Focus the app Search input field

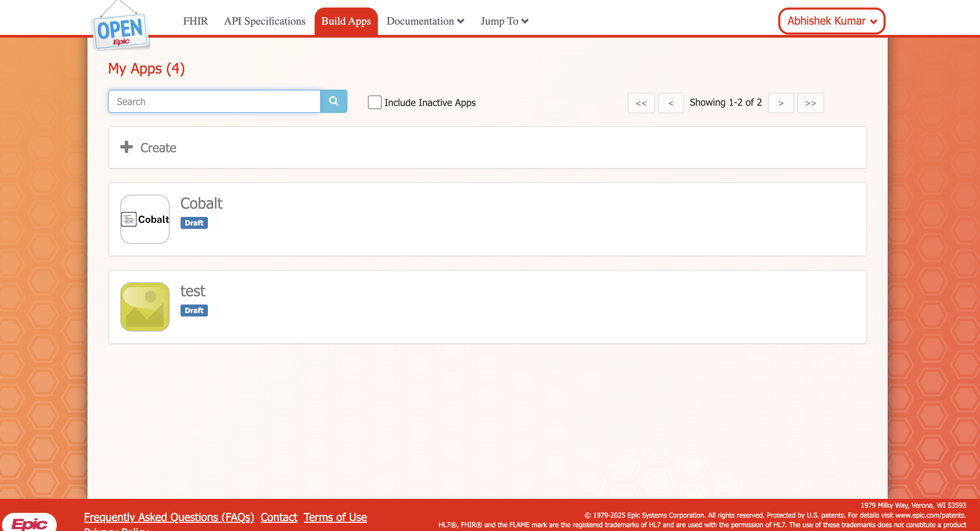214,101
